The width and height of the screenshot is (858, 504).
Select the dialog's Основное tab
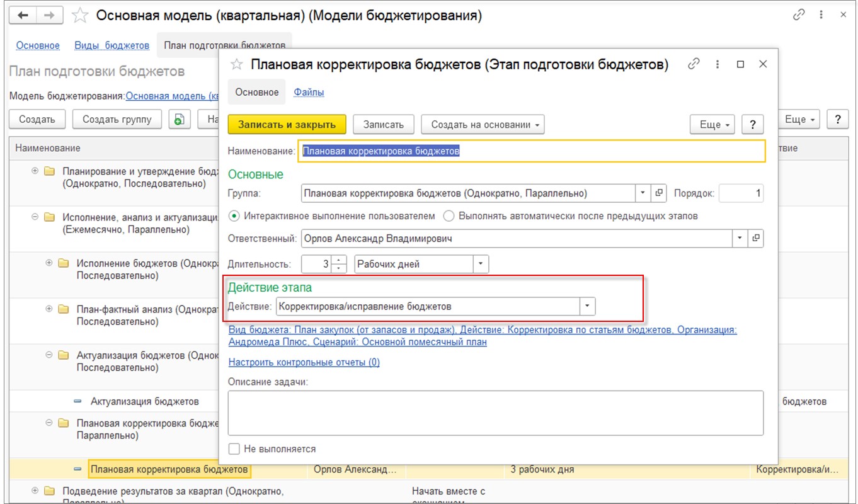[256, 93]
